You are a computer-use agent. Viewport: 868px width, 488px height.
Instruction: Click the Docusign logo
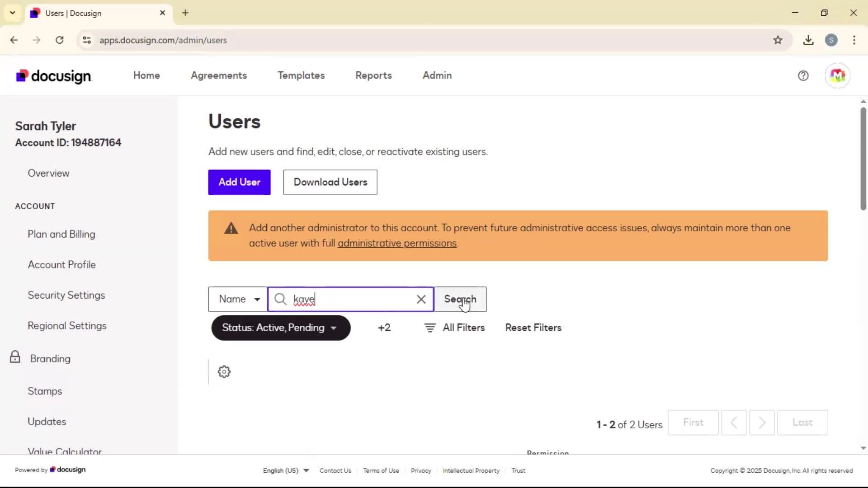coord(54,76)
